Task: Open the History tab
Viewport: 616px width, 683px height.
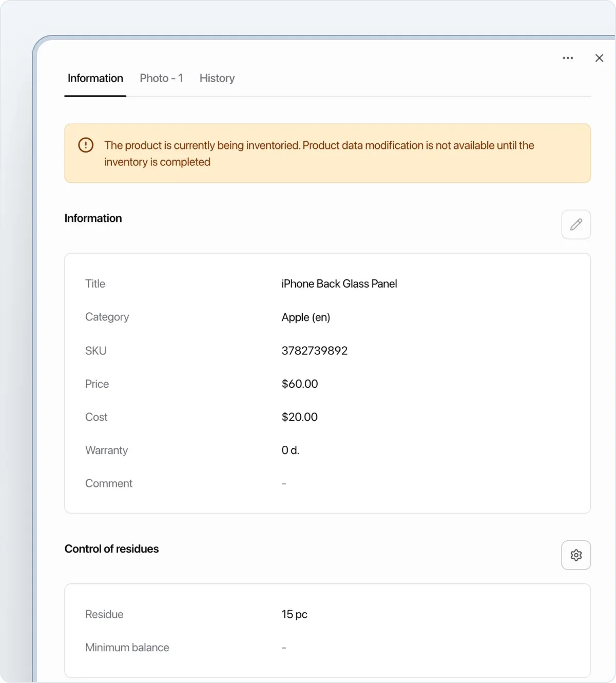Action: [x=217, y=78]
